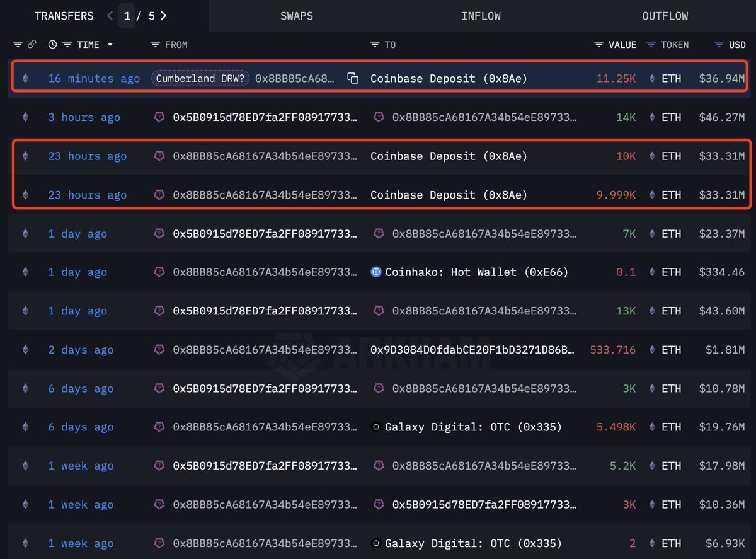Viewport: 756px width, 559px height.
Task: Click the 0.1 value in Coinhako row
Action: (x=626, y=272)
